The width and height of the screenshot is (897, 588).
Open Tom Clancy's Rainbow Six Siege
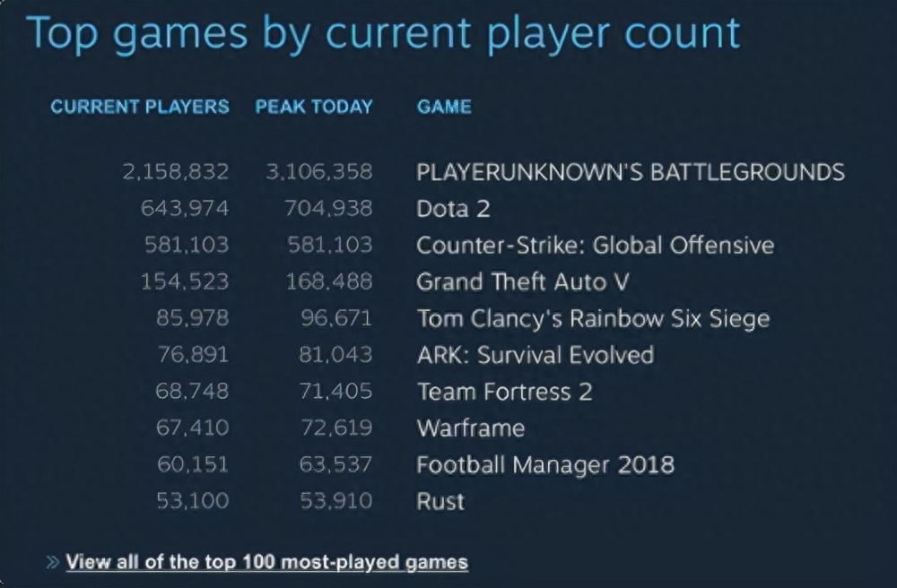(x=593, y=318)
